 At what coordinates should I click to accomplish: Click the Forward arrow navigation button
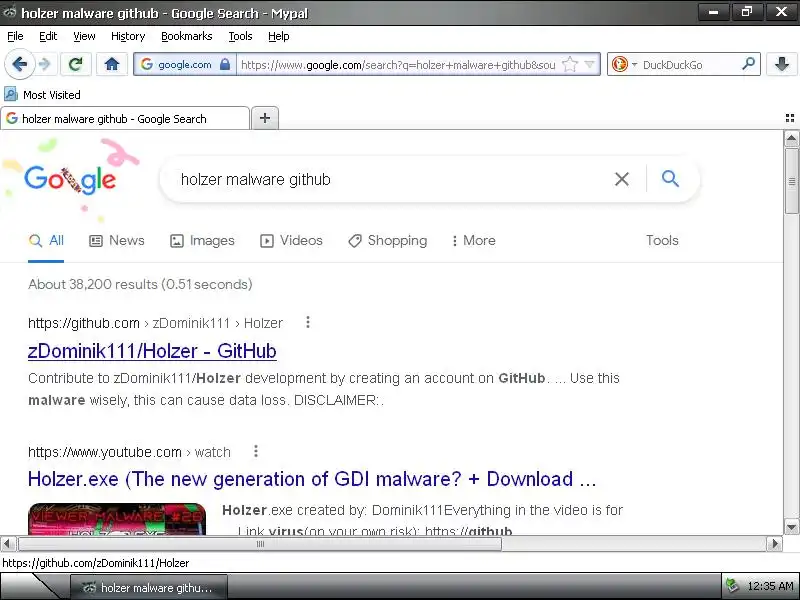point(45,64)
